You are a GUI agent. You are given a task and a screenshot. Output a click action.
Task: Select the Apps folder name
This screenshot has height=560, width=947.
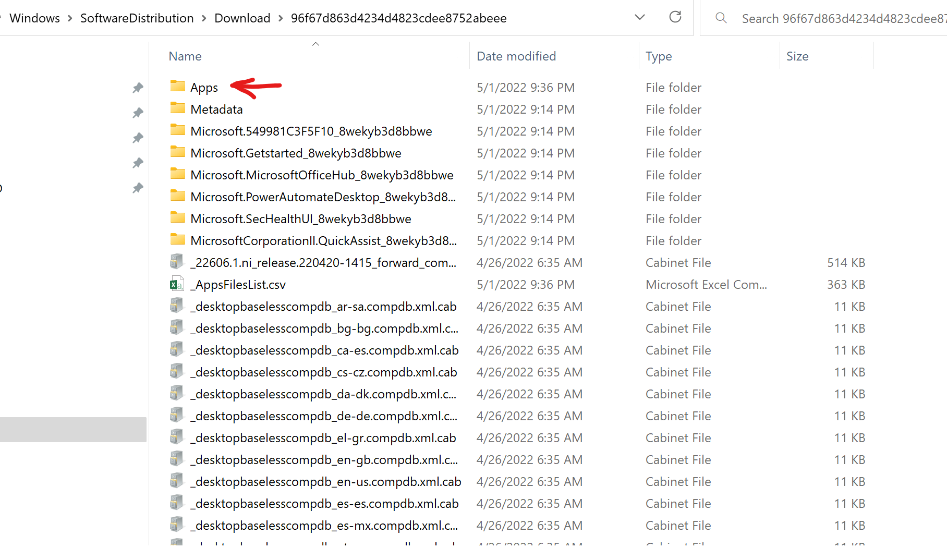pos(204,88)
